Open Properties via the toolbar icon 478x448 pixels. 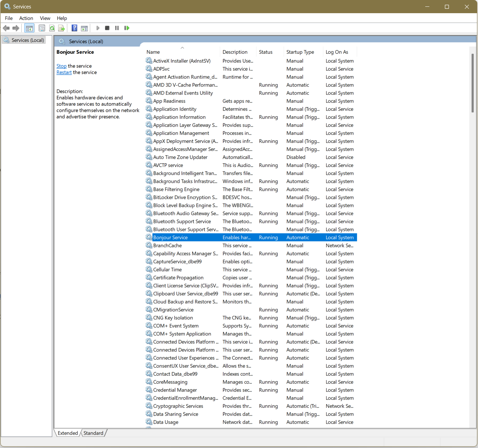pyautogui.click(x=42, y=28)
